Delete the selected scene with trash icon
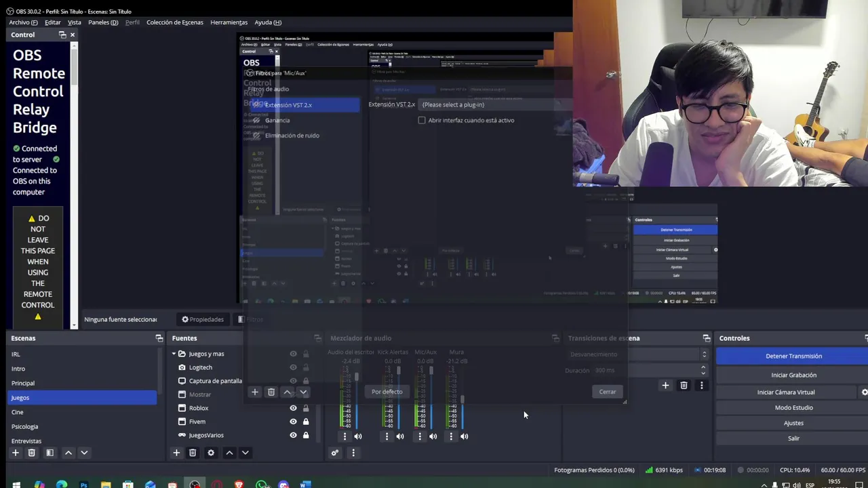The width and height of the screenshot is (868, 488). pos(31,453)
